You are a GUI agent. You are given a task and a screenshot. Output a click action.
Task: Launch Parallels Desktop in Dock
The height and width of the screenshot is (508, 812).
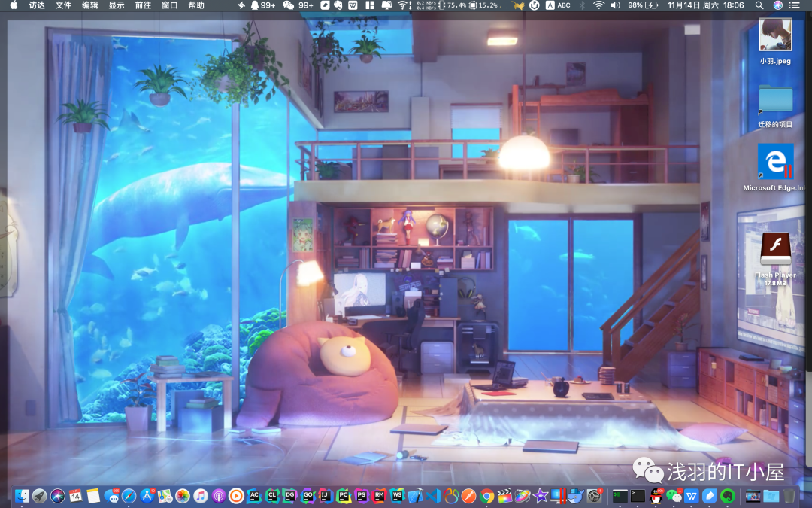pyautogui.click(x=559, y=496)
